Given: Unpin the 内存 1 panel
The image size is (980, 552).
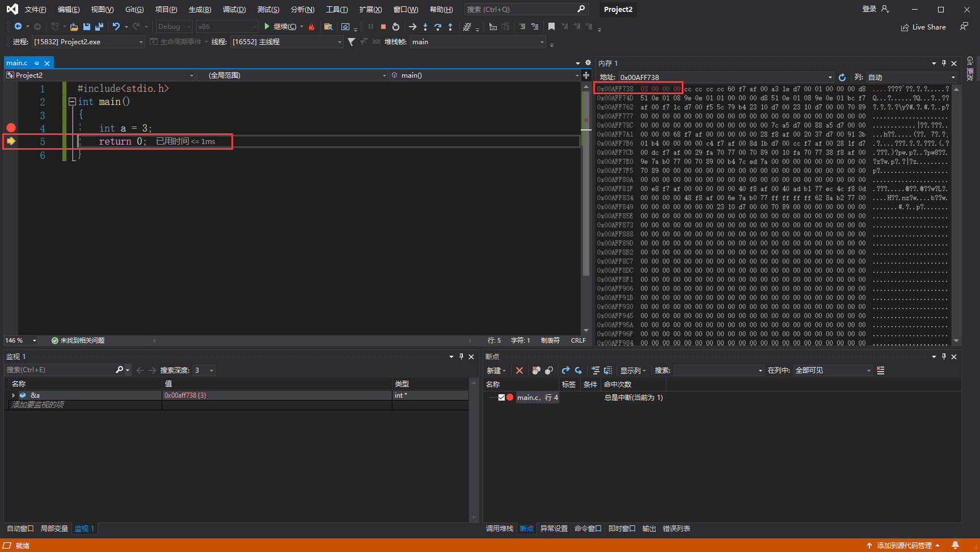Looking at the screenshot, I should (943, 63).
